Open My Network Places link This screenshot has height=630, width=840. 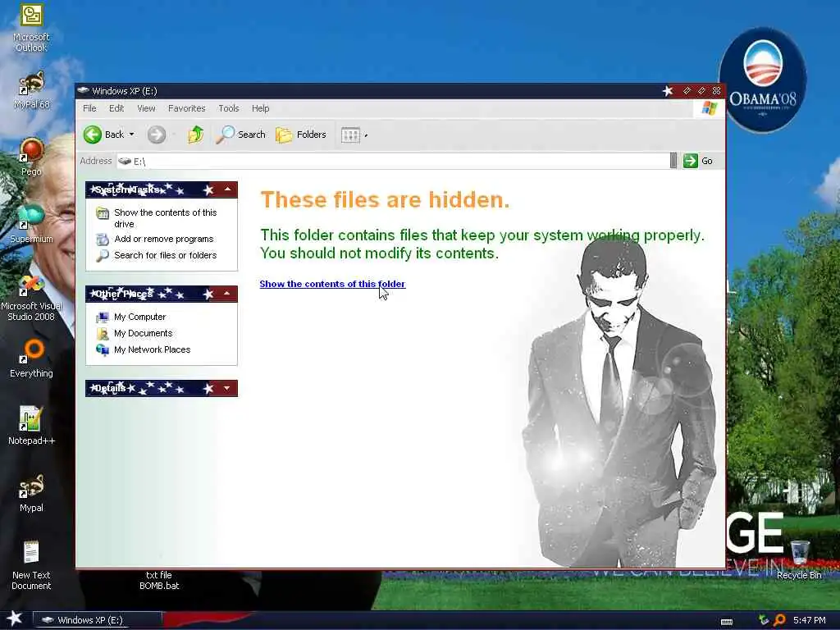[152, 349]
